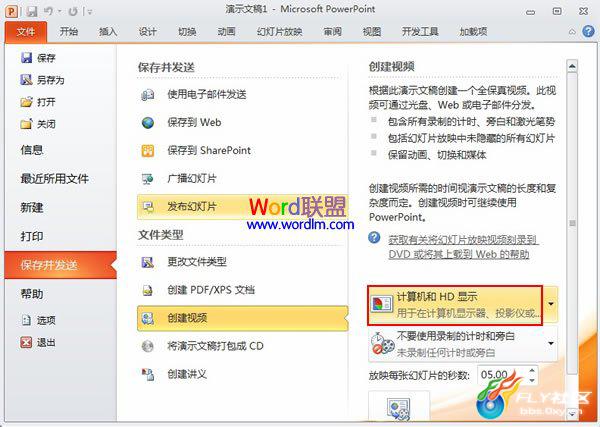600x427 pixels.
Task: Click the quick access Save icon
Action: [x=31, y=11]
